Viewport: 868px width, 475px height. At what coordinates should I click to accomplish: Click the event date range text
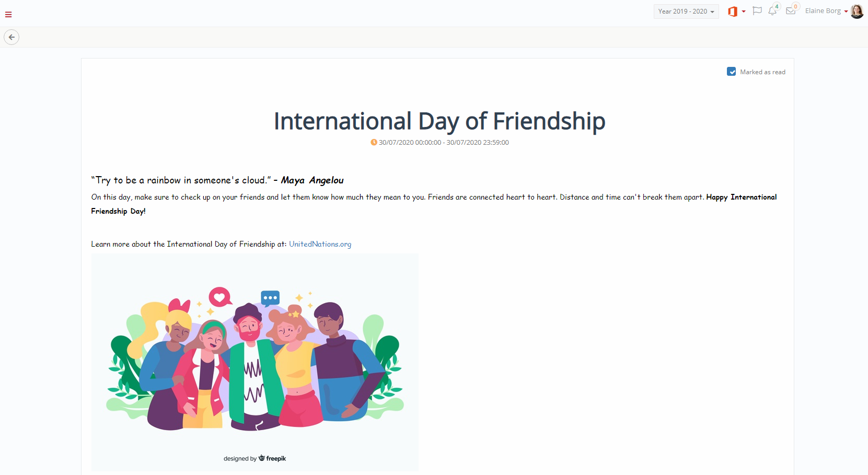click(x=444, y=142)
